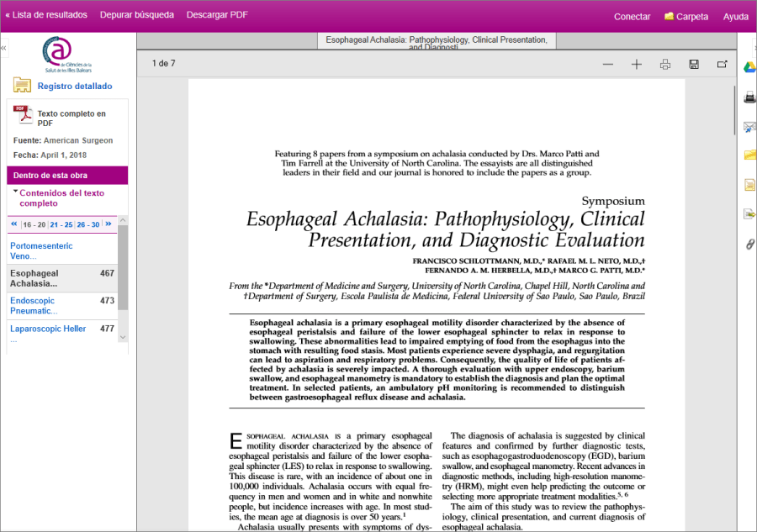Save the article to Google Drive

click(x=749, y=67)
